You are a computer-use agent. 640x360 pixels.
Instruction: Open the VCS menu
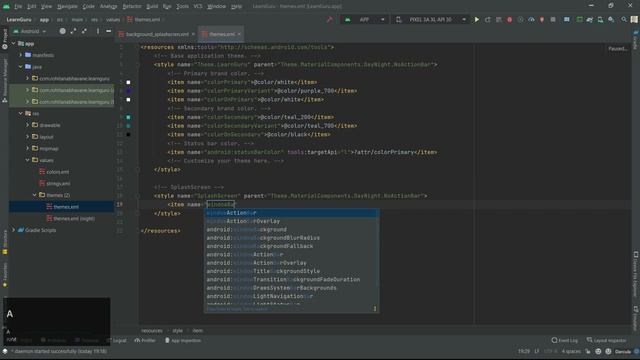(x=198, y=6)
